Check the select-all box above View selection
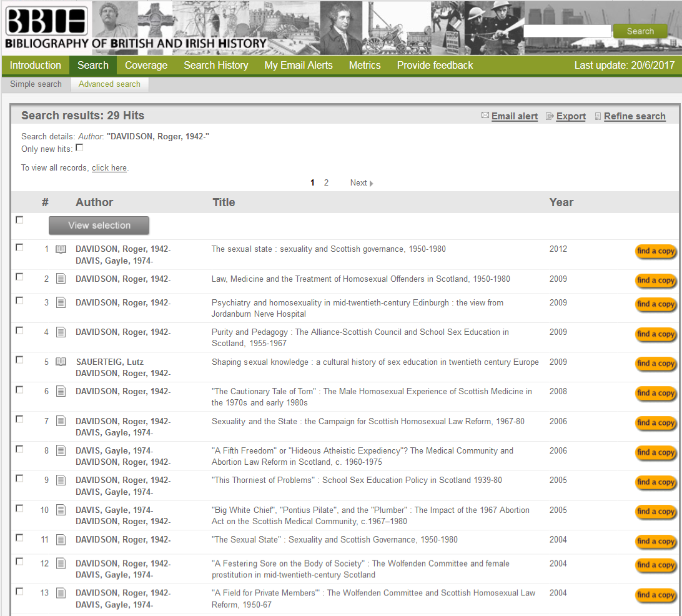Image resolution: width=682 pixels, height=616 pixels. point(19,220)
